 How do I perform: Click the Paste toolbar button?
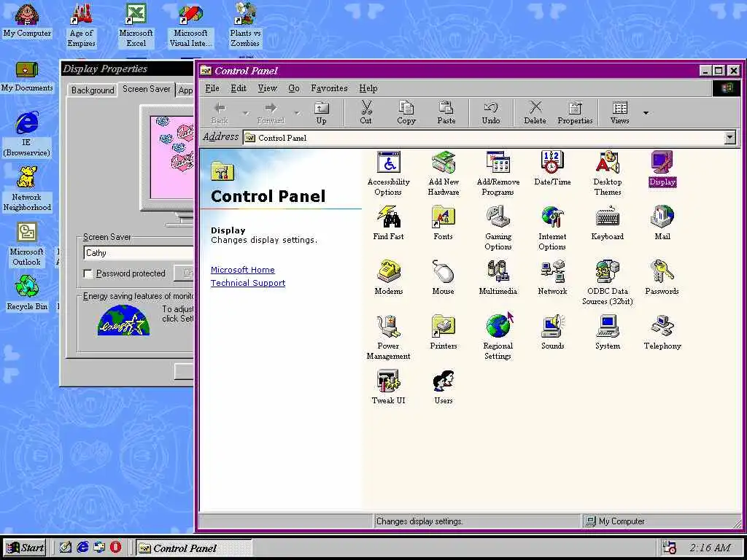tap(446, 113)
